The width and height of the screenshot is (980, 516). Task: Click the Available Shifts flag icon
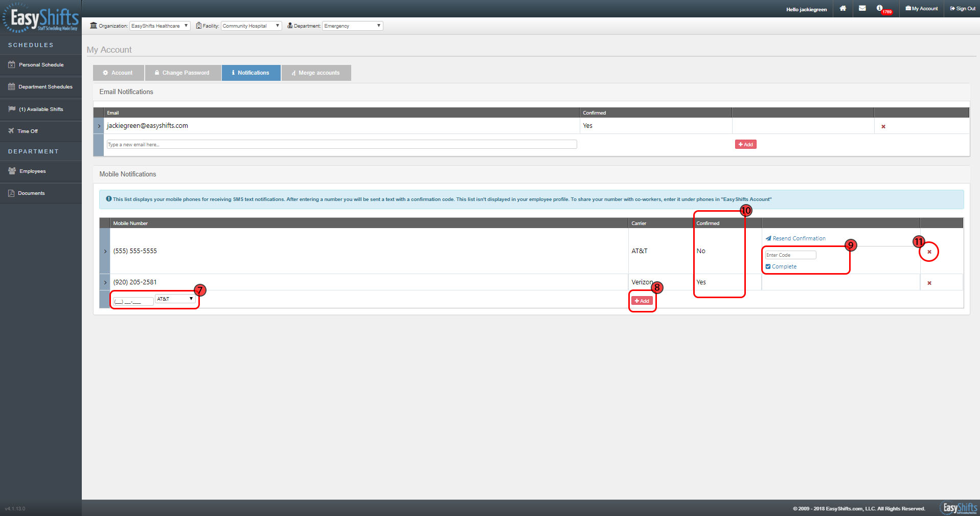[x=12, y=109]
